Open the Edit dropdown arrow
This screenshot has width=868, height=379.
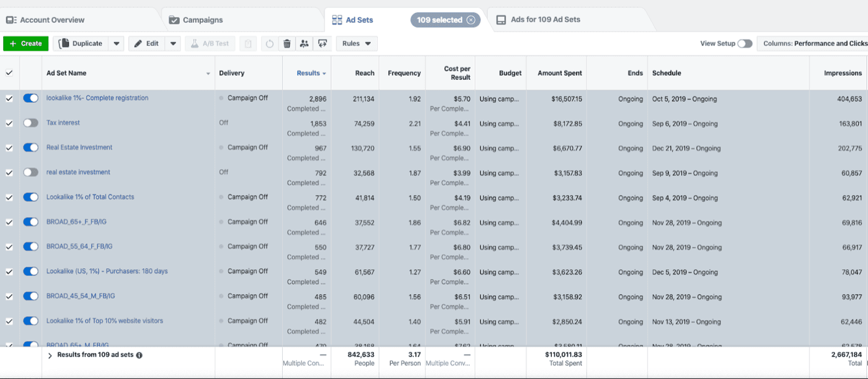tap(173, 44)
